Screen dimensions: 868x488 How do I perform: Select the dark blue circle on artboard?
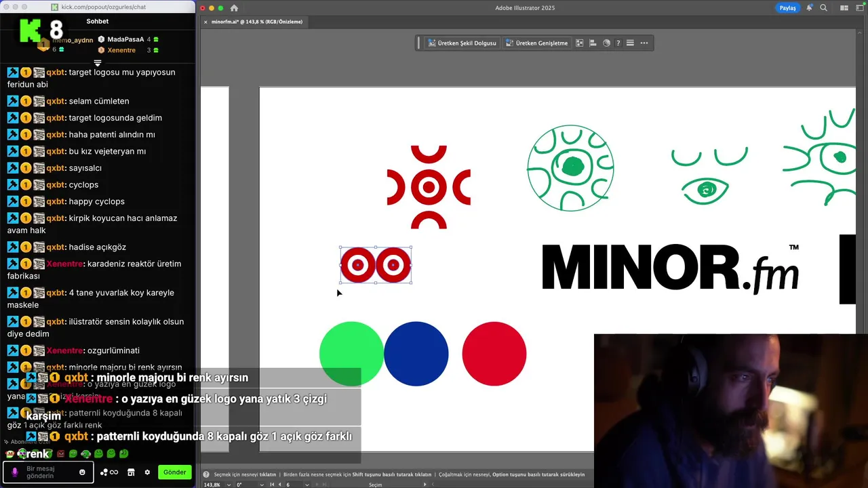click(x=416, y=354)
